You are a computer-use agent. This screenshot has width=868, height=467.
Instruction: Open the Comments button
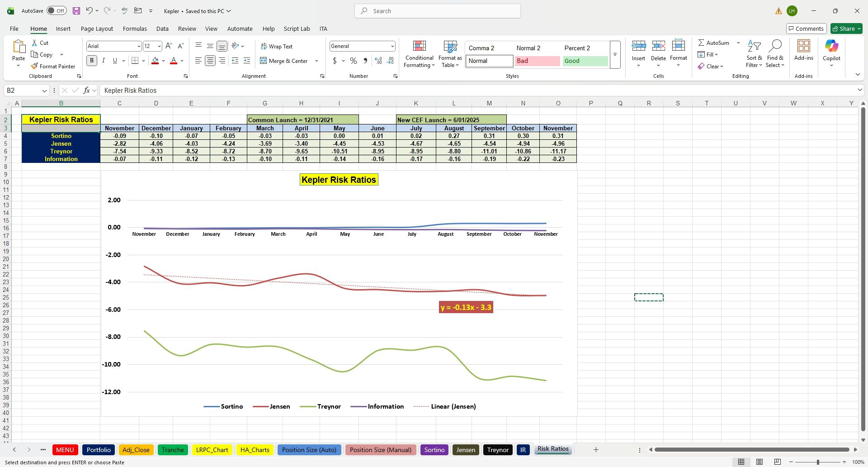tap(806, 29)
